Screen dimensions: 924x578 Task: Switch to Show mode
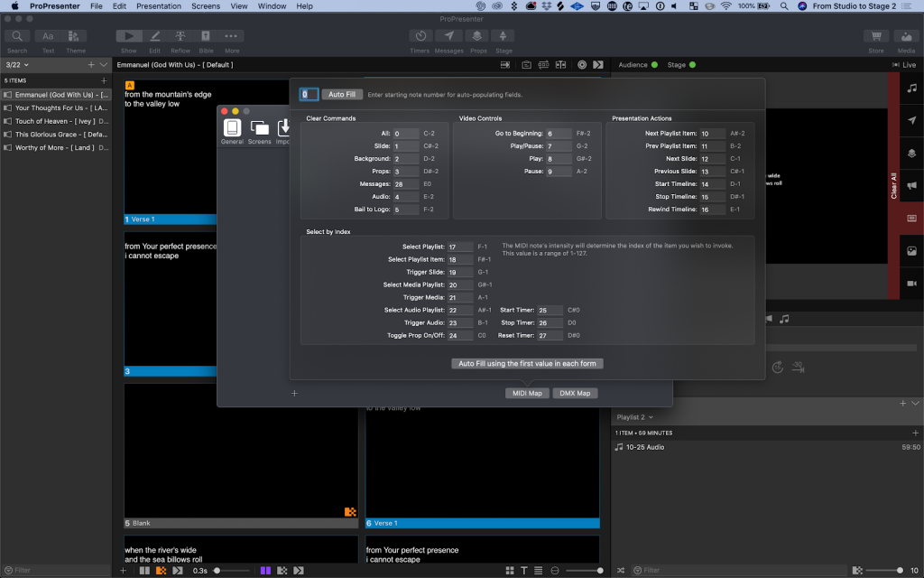[x=128, y=36]
